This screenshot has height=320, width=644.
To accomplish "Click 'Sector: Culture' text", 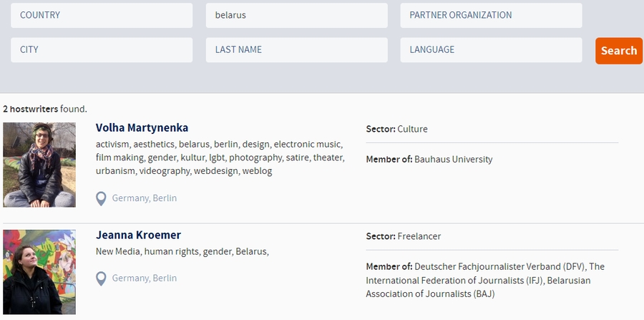I will (x=396, y=129).
